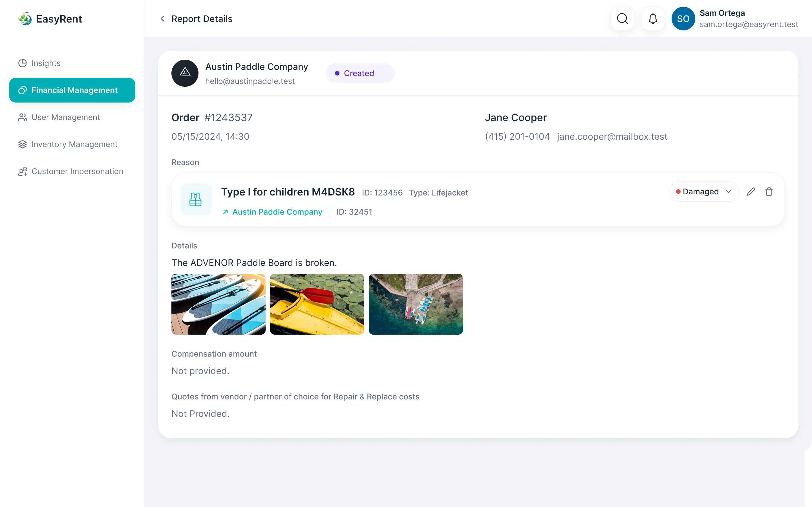Open the yellow kayak photo thumbnail

tap(317, 304)
